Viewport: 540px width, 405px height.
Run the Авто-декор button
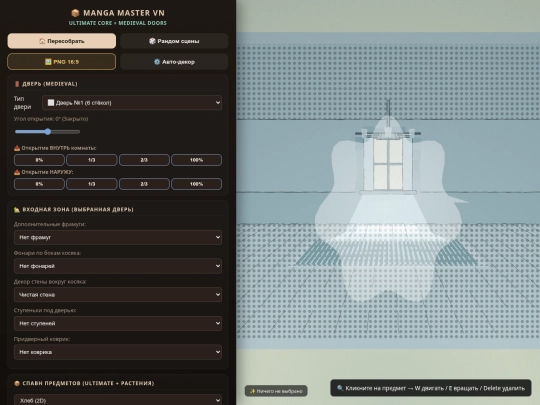pyautogui.click(x=174, y=62)
